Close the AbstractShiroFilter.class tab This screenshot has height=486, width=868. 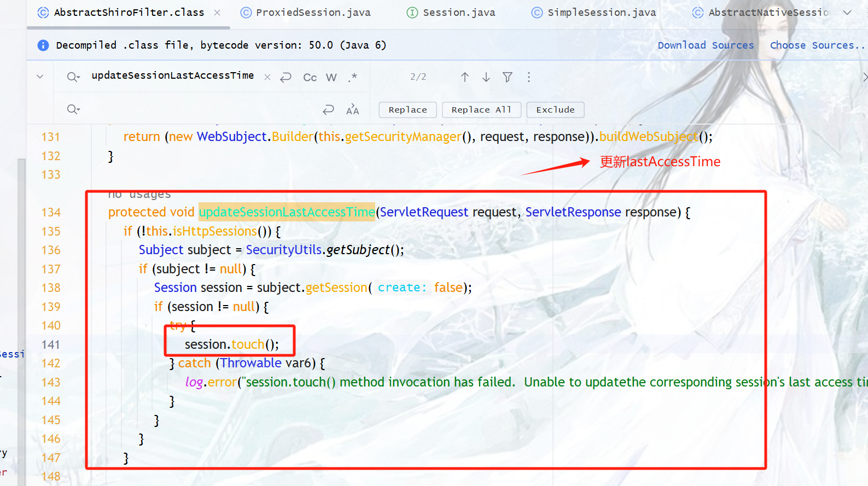(x=217, y=13)
